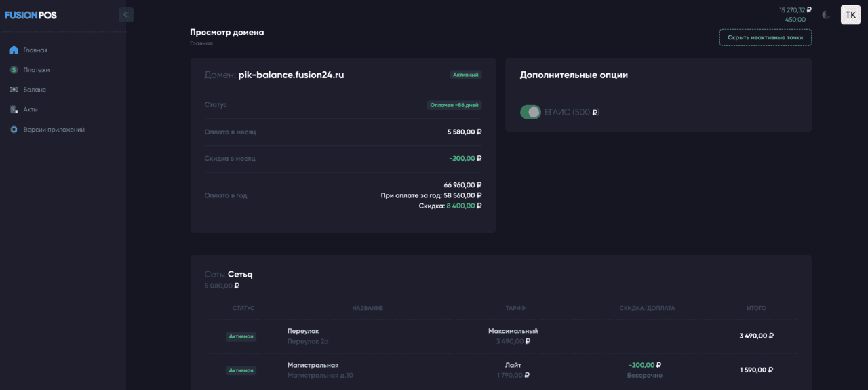Click the СТАТУС column header
868x390 pixels.
point(243,308)
